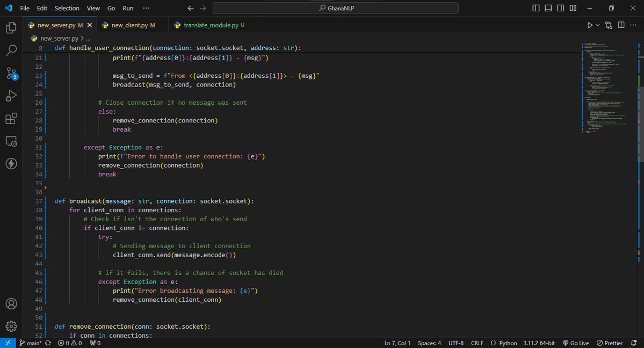The height and width of the screenshot is (348, 644).
Task: Open the Accounts menu
Action: 11,303
